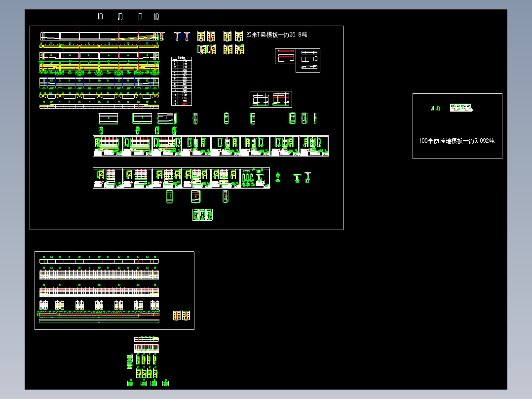Select the two-view detail box beside the table
The width and height of the screenshot is (532, 399).
click(x=271, y=99)
